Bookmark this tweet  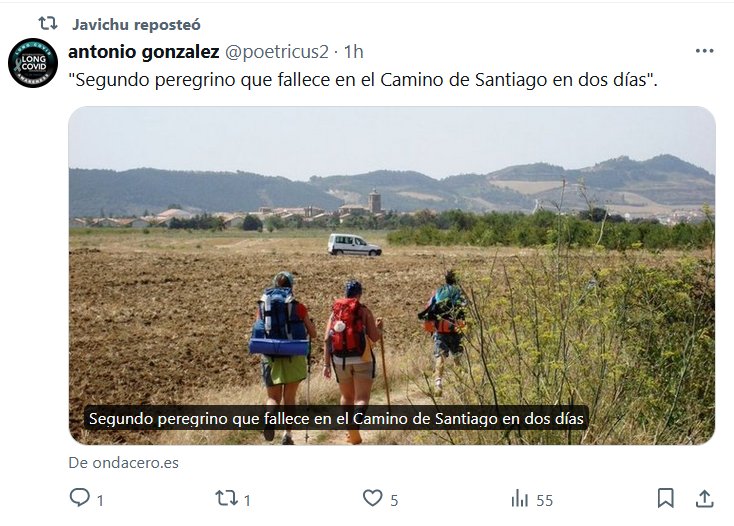tap(665, 498)
